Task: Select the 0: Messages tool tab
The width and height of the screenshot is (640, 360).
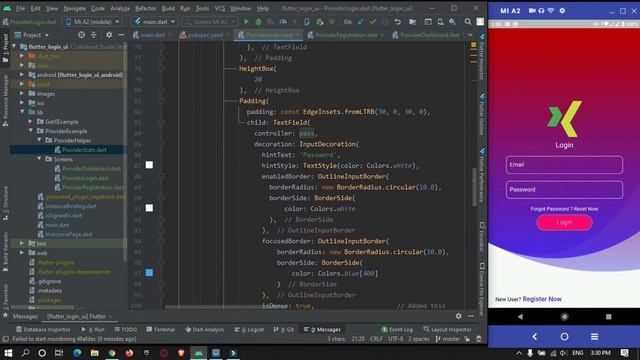Action: click(x=322, y=329)
